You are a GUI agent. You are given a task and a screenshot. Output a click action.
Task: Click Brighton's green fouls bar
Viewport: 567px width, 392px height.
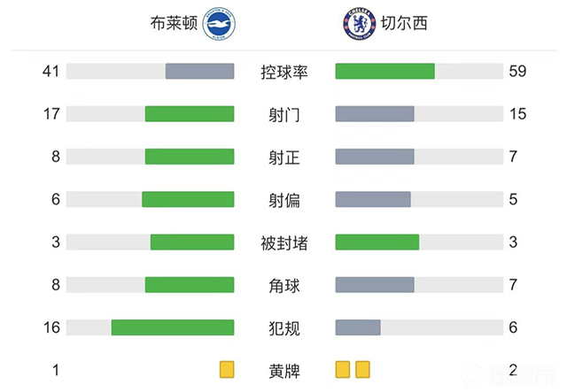[x=173, y=327]
